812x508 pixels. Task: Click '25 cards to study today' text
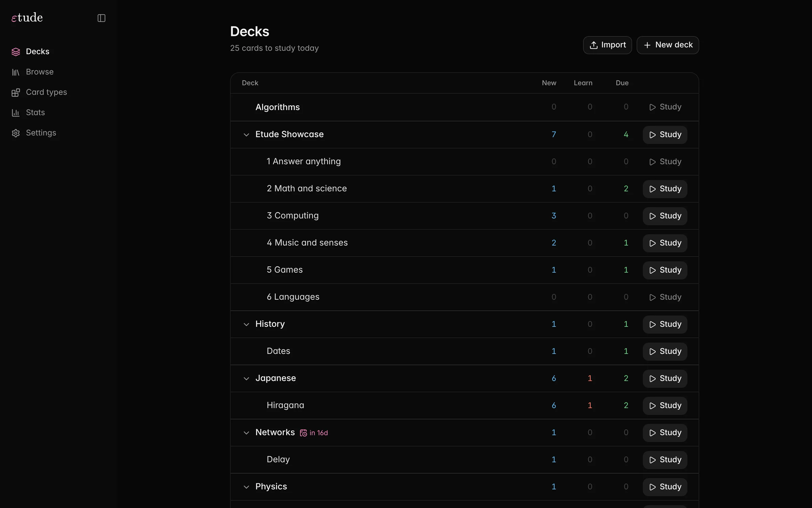click(274, 48)
